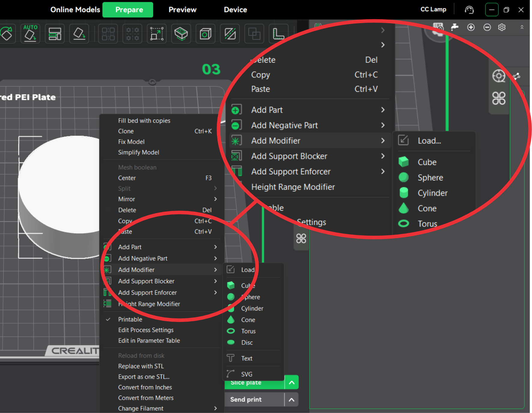532x413 pixels.
Task: Choose the Torus modifier shape
Action: point(248,331)
